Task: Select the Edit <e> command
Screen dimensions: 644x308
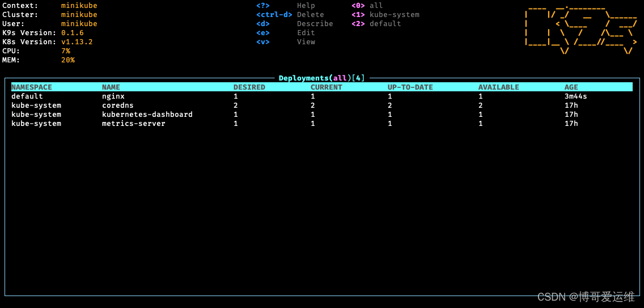Action: tap(262, 33)
